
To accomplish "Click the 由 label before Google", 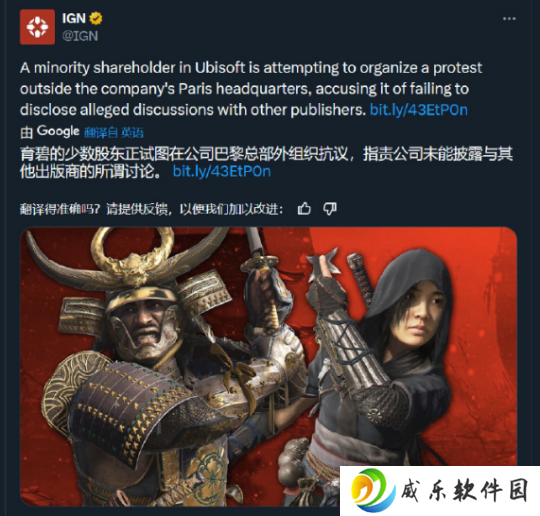I will coord(27,132).
